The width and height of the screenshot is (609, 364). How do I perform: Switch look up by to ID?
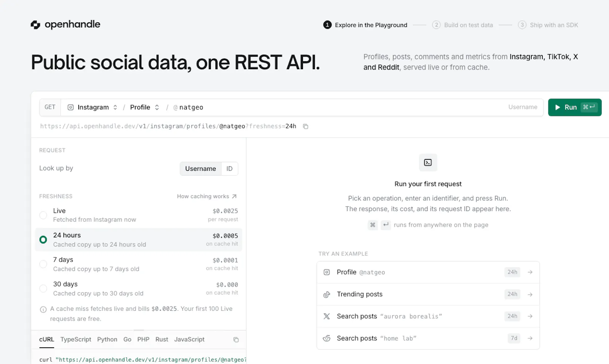[230, 168]
